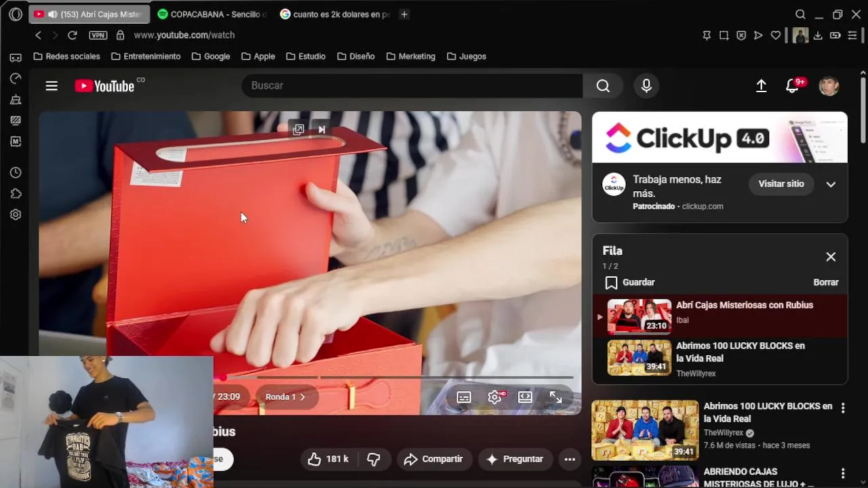Click Borrar to clear the queue
This screenshot has width=868, height=488.
pyautogui.click(x=826, y=282)
